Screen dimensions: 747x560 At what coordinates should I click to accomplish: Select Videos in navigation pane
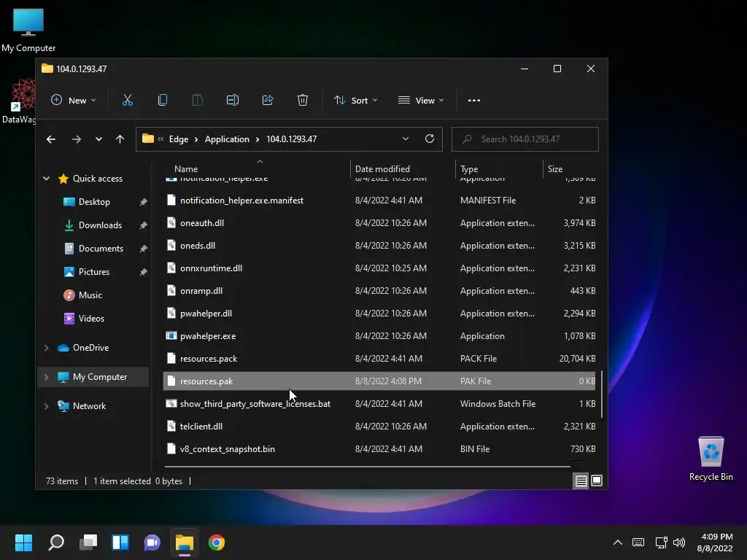[x=91, y=319]
